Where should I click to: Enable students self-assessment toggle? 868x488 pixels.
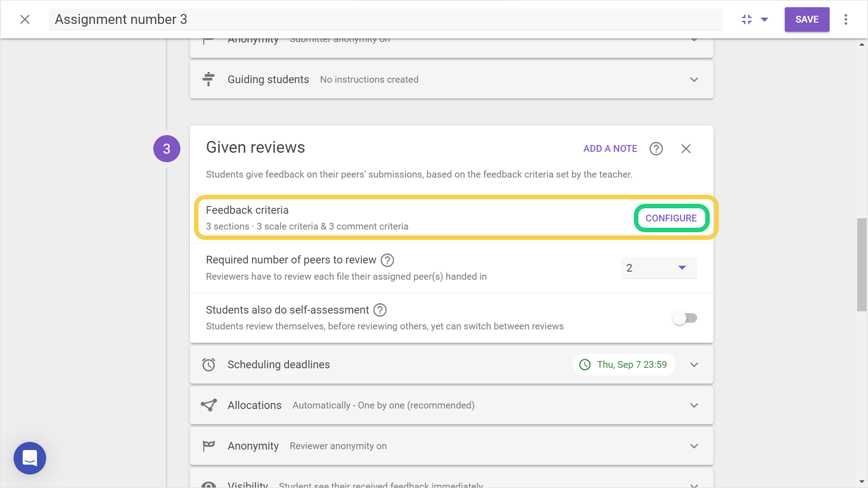click(x=684, y=318)
